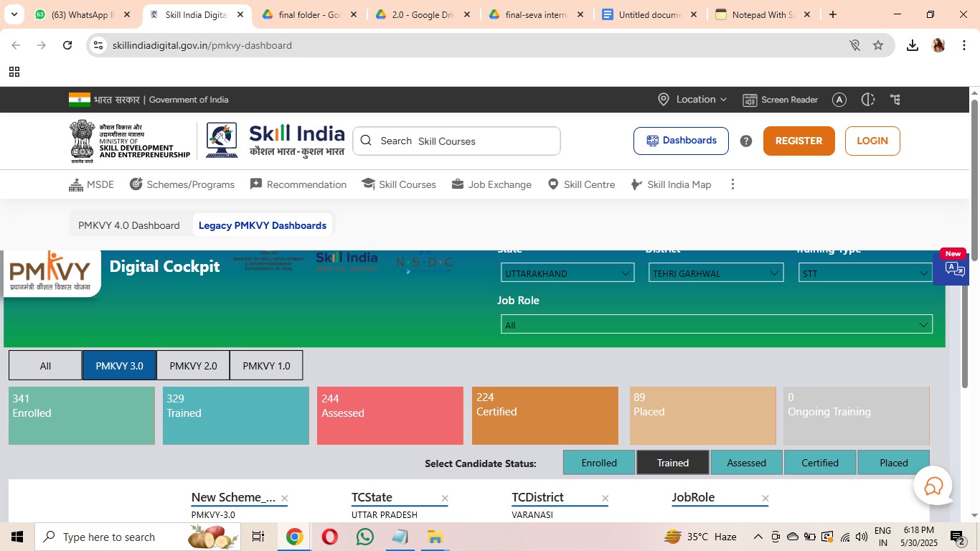Screen dimensions: 980x551
Task: Click the search magnifier icon
Action: tap(366, 141)
